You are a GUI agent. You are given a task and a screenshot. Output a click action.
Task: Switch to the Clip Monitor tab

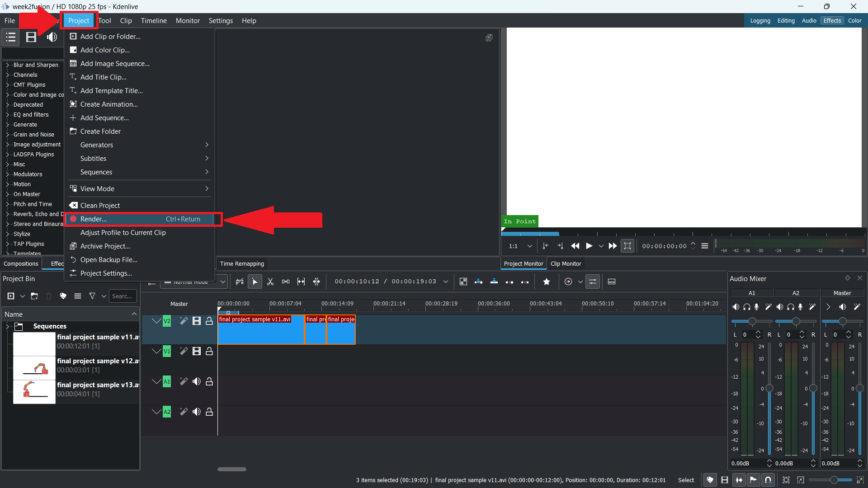(x=566, y=263)
